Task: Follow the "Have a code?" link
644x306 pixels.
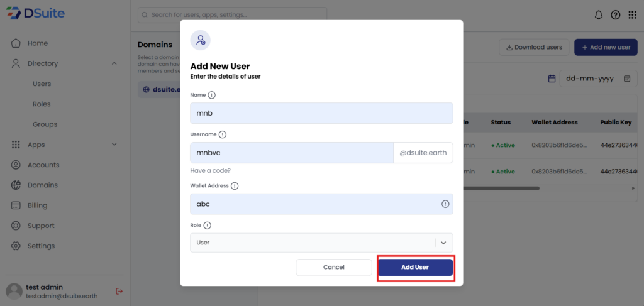Action: tap(210, 170)
